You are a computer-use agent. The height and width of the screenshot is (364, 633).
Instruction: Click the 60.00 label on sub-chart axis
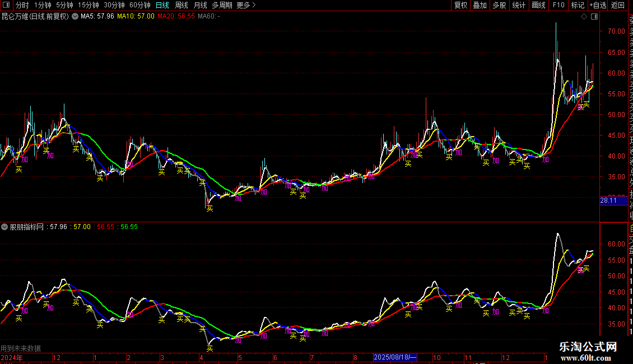tap(616, 244)
